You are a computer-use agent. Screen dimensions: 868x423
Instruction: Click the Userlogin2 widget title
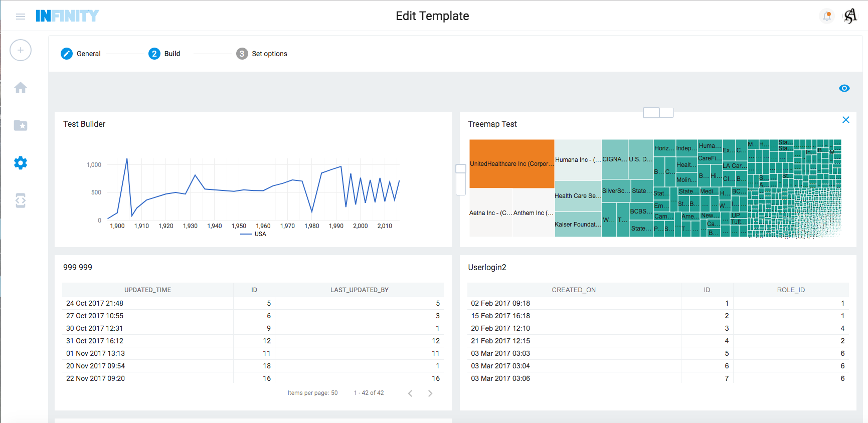(487, 267)
